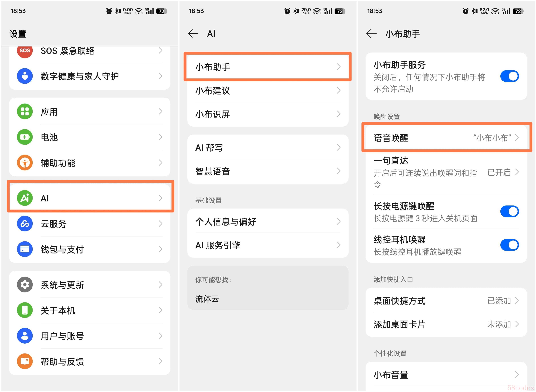Tap the blue 用户与账号 person icon
This screenshot has height=392, width=536.
point(25,336)
